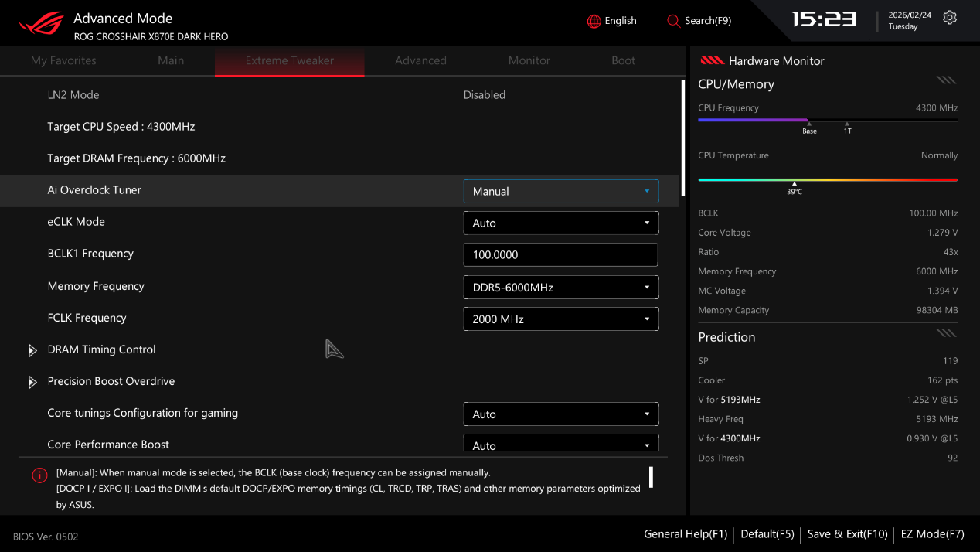
Task: Click the red info icon in help area
Action: (39, 475)
